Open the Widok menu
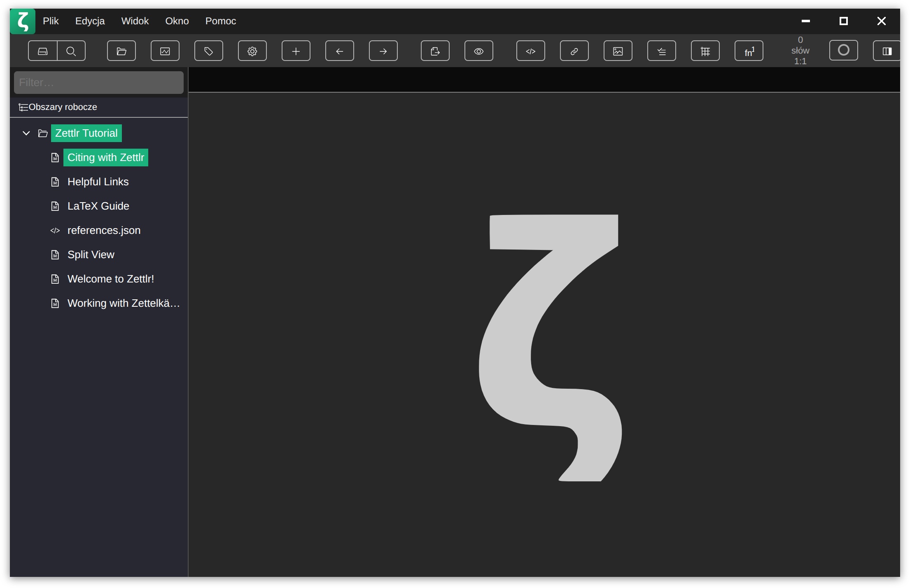Viewport: 910px width, 588px height. (x=135, y=21)
